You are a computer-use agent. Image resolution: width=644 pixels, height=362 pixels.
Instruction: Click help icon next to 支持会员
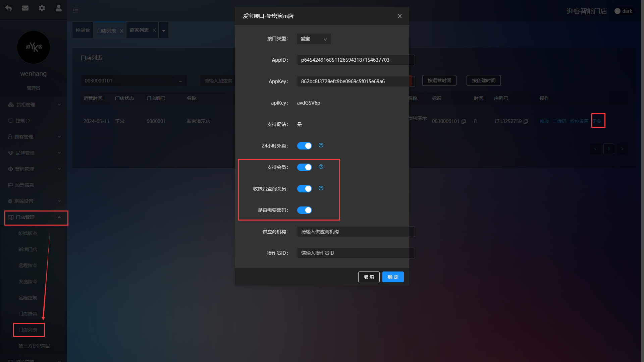click(x=321, y=167)
